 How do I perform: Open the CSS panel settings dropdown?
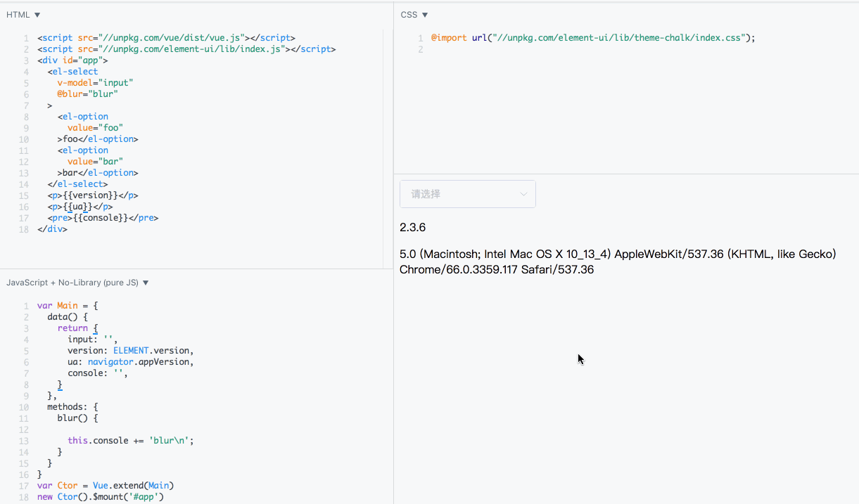pyautogui.click(x=414, y=15)
